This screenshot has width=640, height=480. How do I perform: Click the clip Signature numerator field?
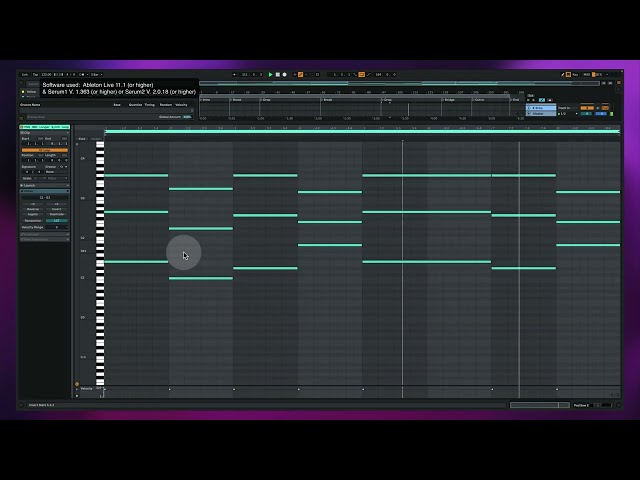(x=27, y=172)
